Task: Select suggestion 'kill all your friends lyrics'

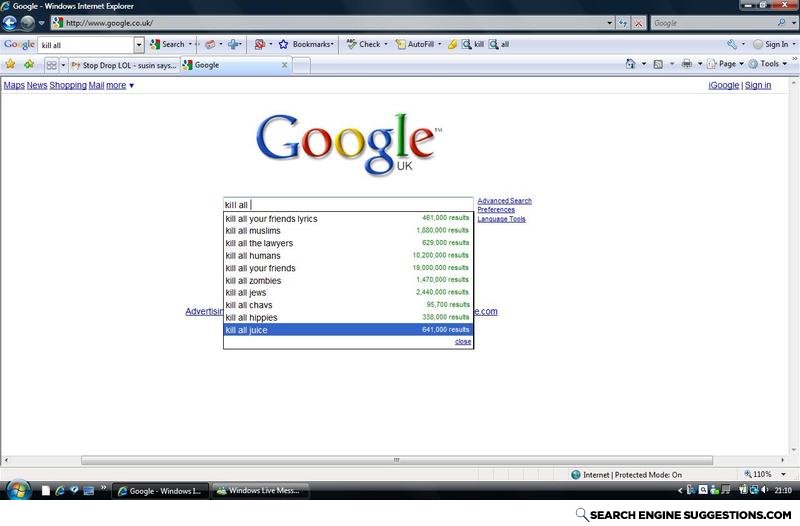Action: (x=348, y=218)
